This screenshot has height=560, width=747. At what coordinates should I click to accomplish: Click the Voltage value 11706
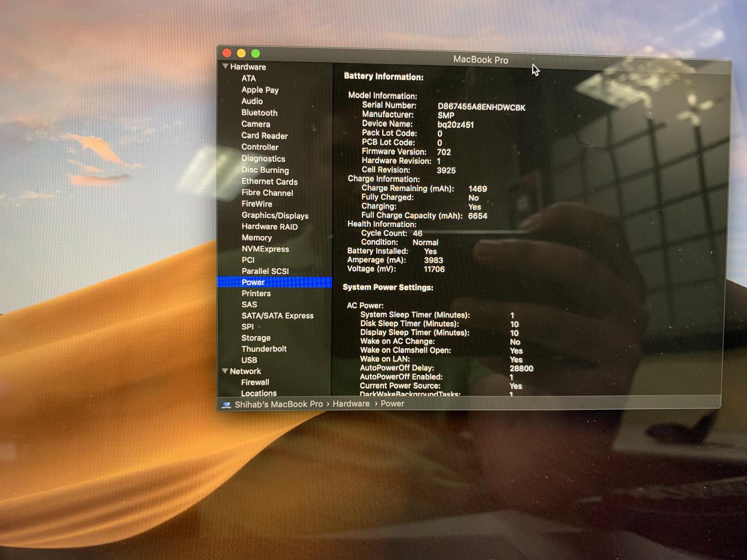pyautogui.click(x=434, y=269)
